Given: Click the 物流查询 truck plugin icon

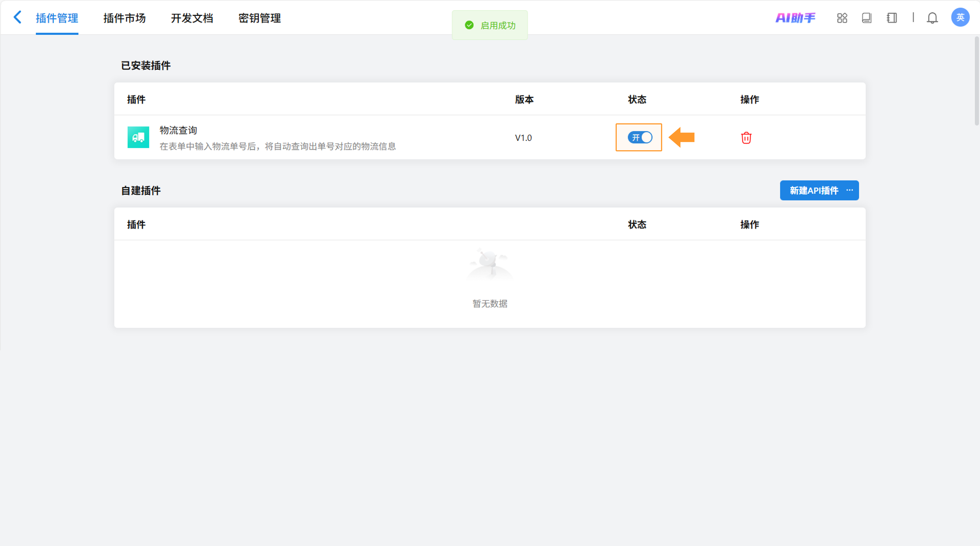Looking at the screenshot, I should (138, 137).
